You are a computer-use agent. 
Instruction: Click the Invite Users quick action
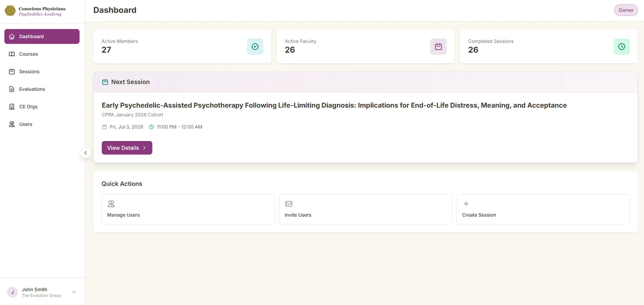[365, 209]
